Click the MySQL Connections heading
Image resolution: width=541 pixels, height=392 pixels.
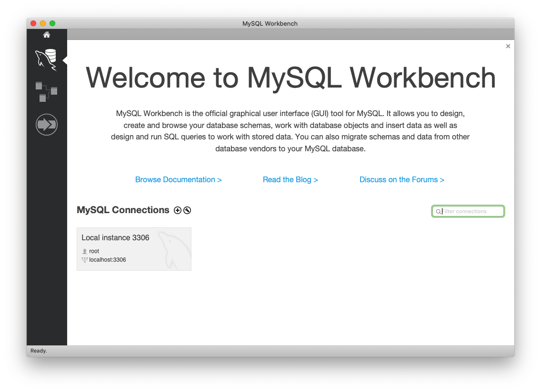point(123,210)
